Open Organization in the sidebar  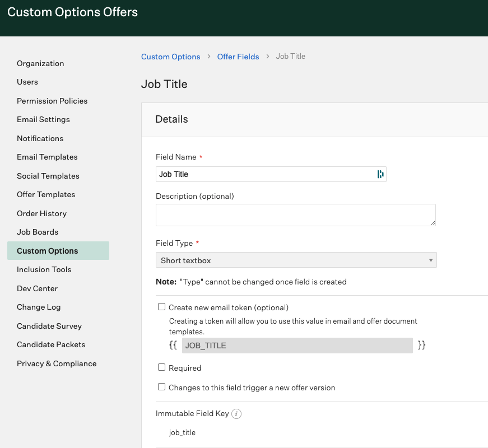click(x=40, y=63)
